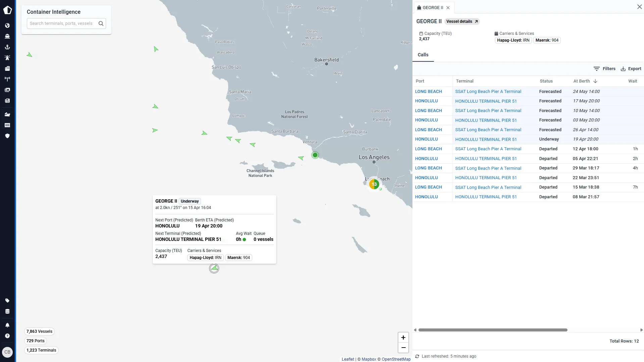The height and width of the screenshot is (362, 644).
Task: Click the selected GEORGE II vessel marker on map
Action: [214, 268]
